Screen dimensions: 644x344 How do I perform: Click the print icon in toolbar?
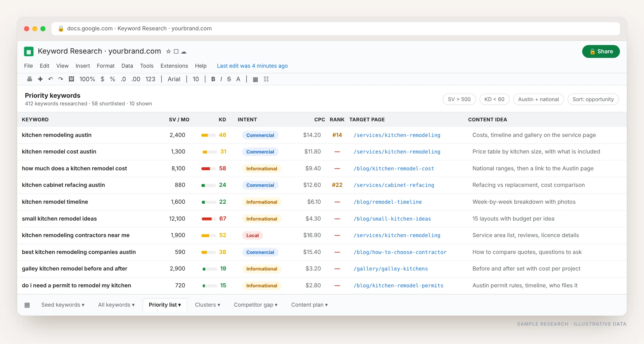tap(29, 79)
